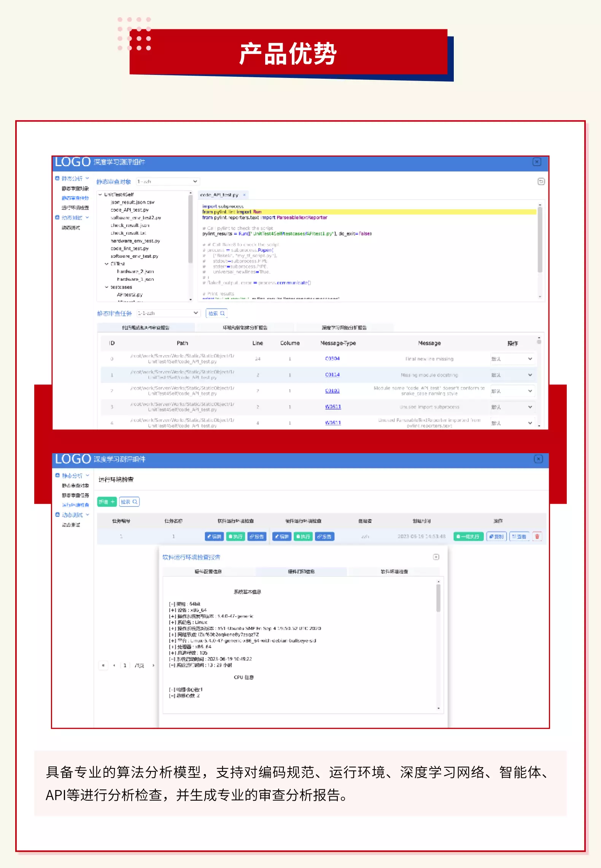This screenshot has width=601, height=868.
Task: Go to next page in bottom pagination
Action: 153,665
